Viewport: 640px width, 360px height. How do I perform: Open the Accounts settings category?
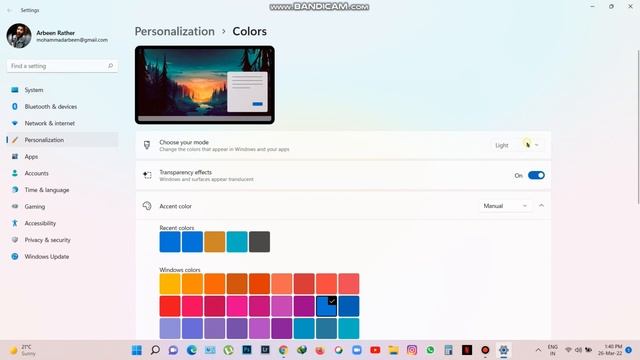62,173
